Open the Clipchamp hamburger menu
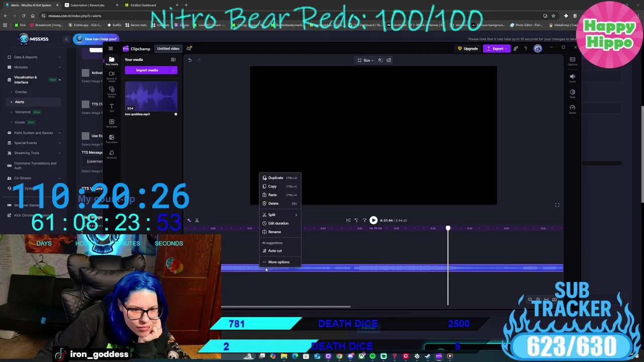The image size is (644, 362). [111, 49]
